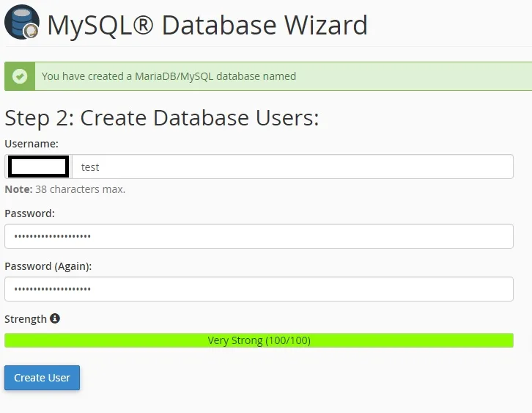
Task: Focus the Password (Again) input field
Action: pos(259,289)
